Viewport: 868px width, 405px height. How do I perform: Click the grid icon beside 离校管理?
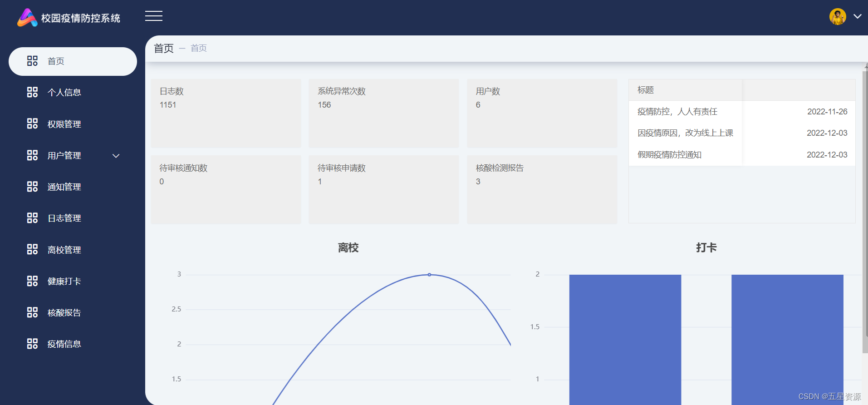click(x=32, y=249)
